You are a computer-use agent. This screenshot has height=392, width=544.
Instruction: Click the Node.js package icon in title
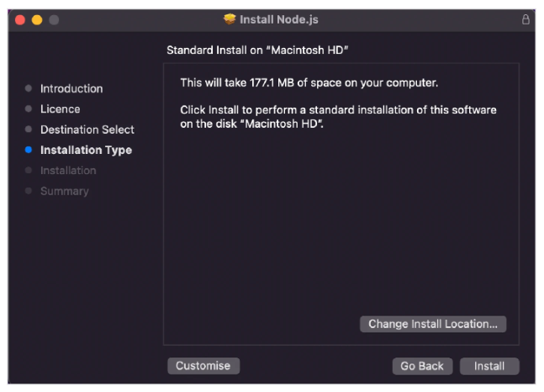230,19
